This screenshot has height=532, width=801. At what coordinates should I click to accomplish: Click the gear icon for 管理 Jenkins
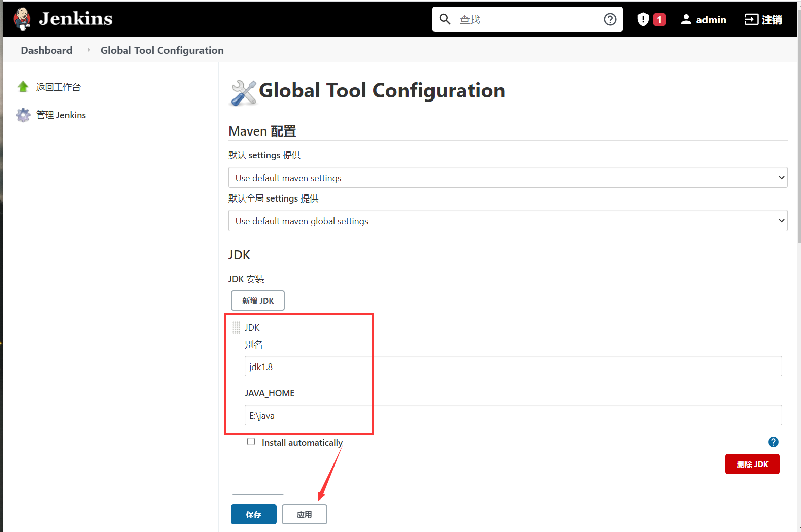pyautogui.click(x=23, y=115)
